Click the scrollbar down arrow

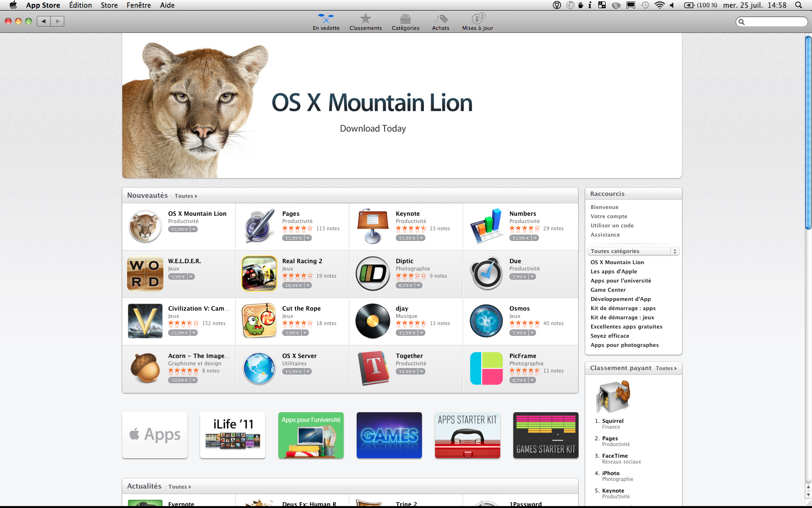click(808, 495)
